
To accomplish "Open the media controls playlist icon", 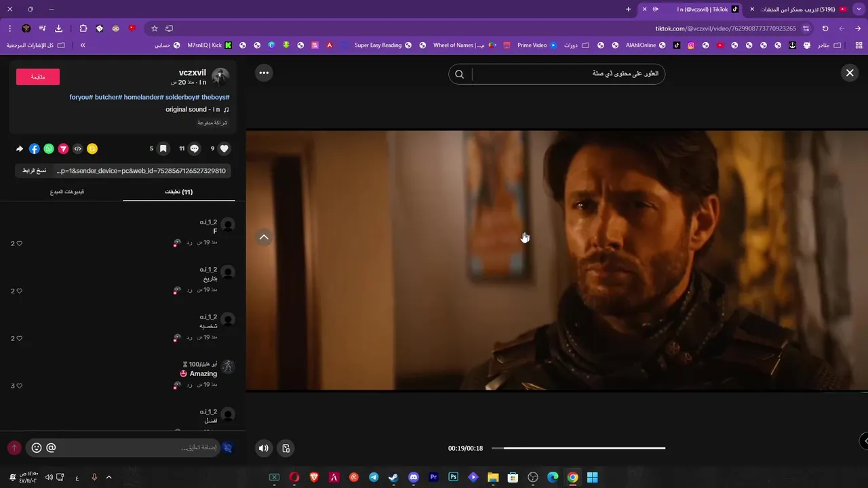I will (42, 28).
